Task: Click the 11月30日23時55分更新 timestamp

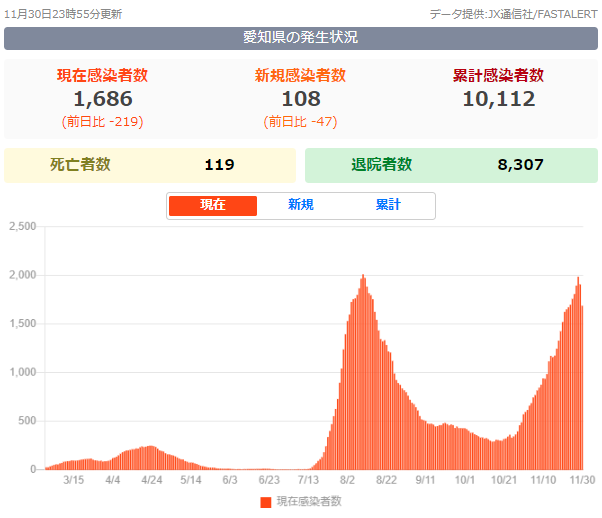Action: [x=63, y=15]
